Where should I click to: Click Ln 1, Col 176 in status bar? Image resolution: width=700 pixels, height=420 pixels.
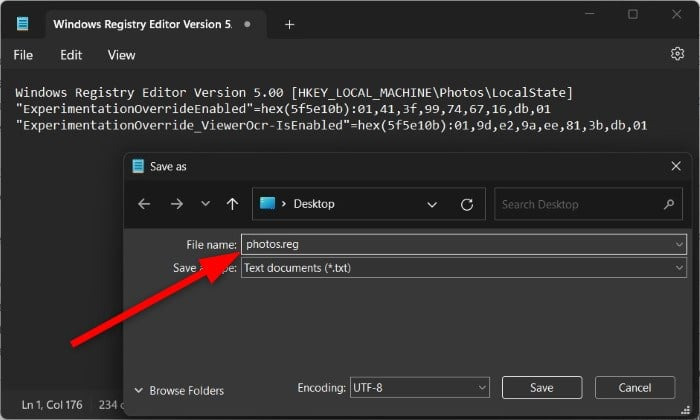click(x=52, y=405)
